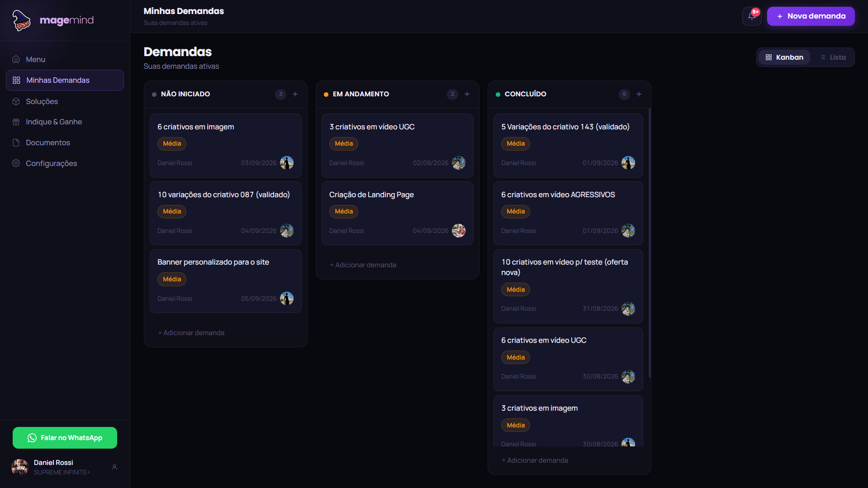Switch to Lista view

(x=833, y=57)
